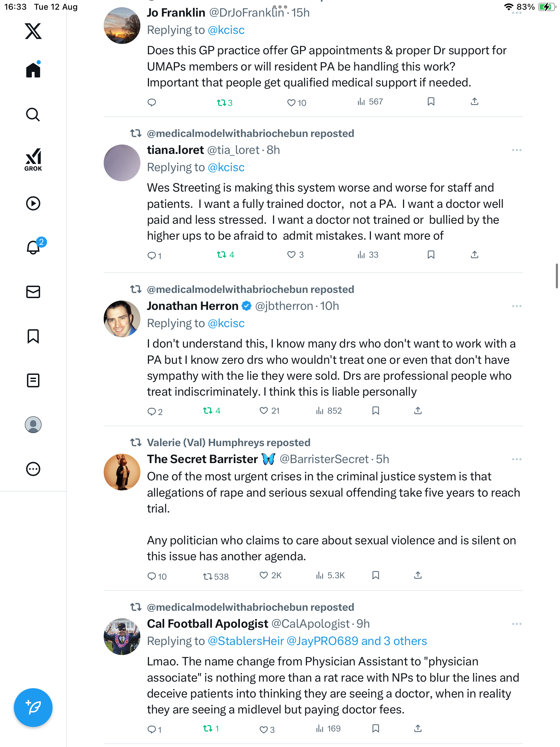Screen dimensions: 560x747
Task: Open sidebar More options circle
Action: tap(33, 469)
